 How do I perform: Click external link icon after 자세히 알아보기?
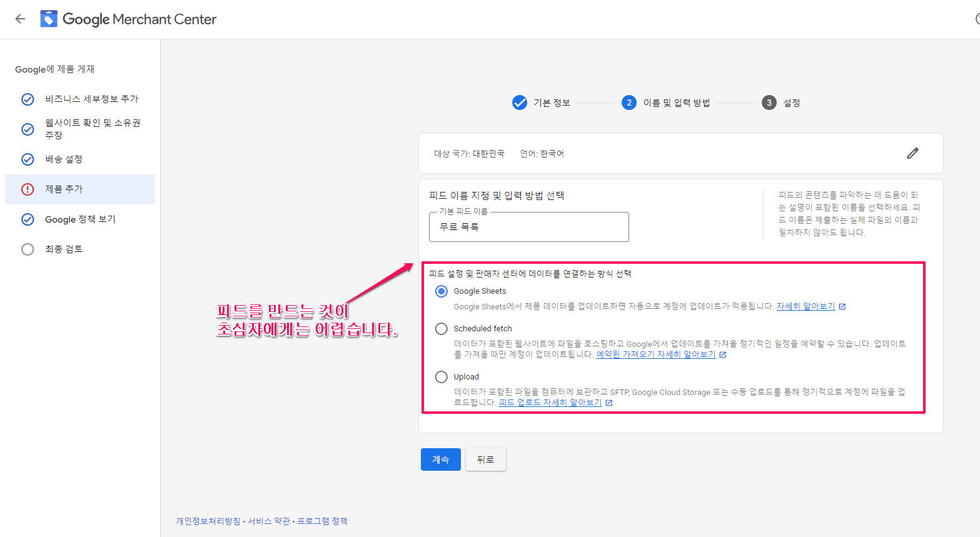842,306
